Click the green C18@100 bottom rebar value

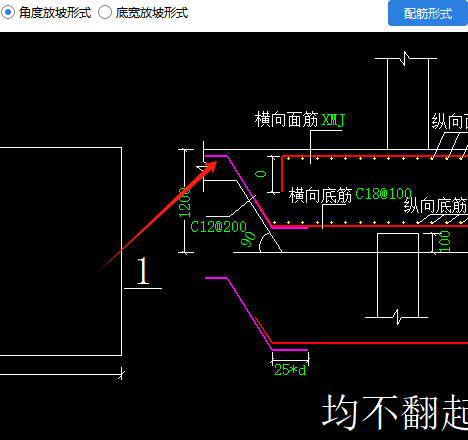[x=383, y=194]
